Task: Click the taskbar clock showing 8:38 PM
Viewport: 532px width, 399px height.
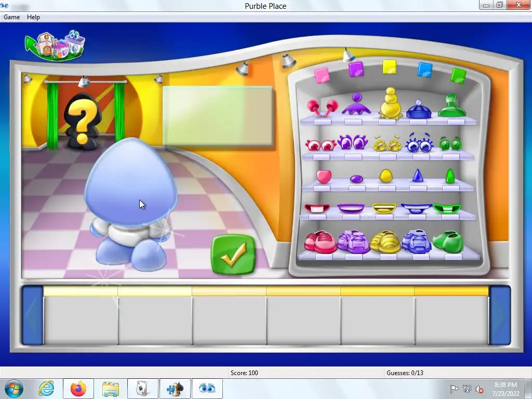Action: pos(506,389)
